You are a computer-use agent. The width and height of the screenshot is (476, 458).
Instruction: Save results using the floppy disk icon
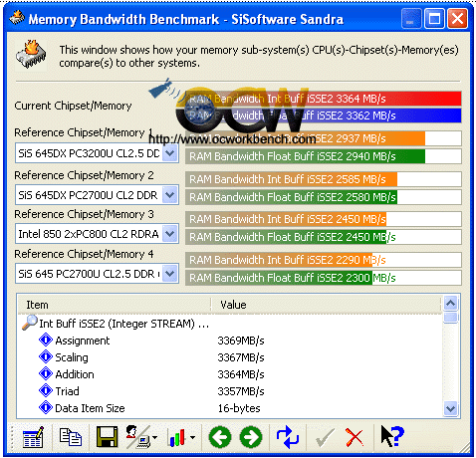tap(107, 437)
